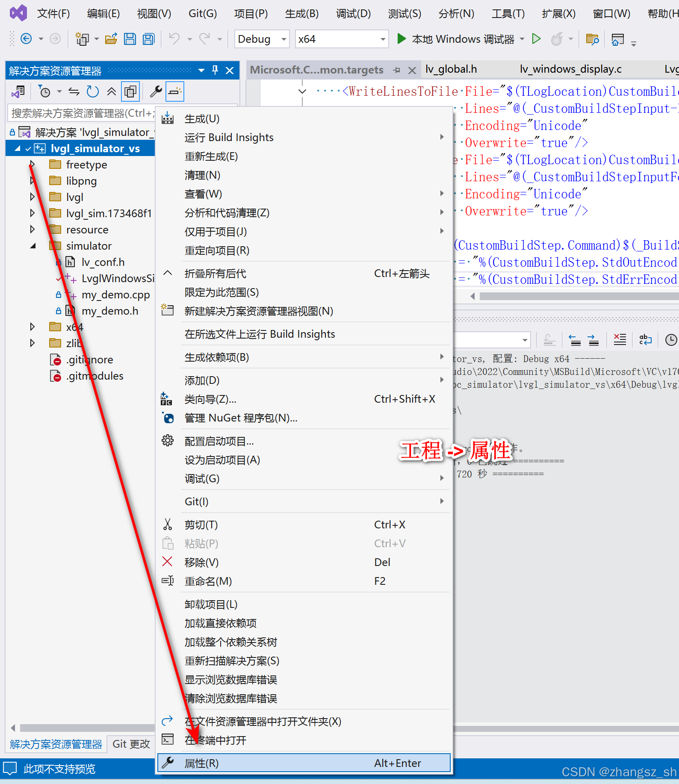Click the collapse all icon in Solution Explorer
The width and height of the screenshot is (679, 784).
(x=112, y=91)
